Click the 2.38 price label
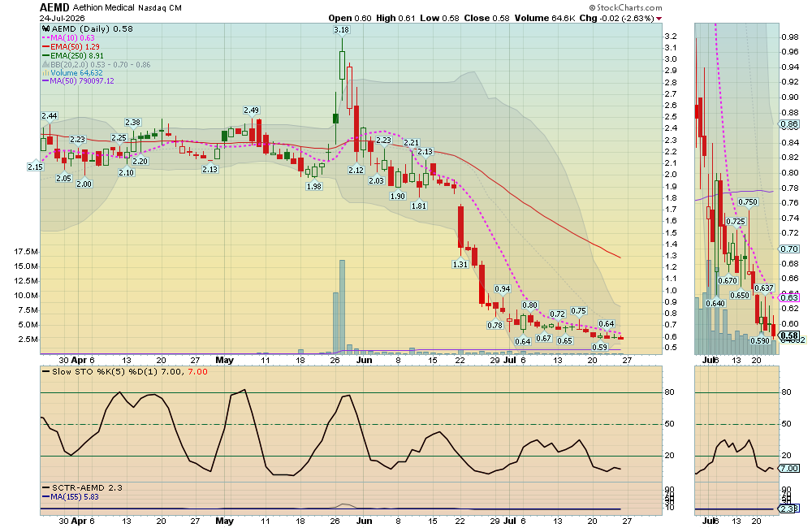The height and width of the screenshot is (528, 812). click(132, 123)
